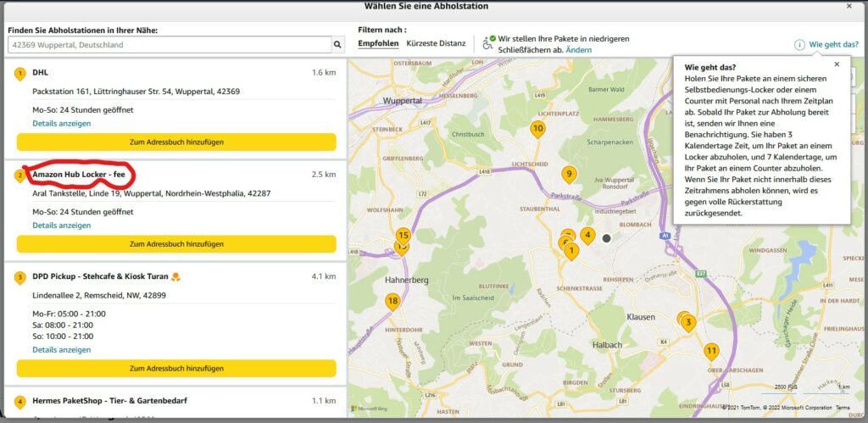Click the number 2 pin beside Amazon Hub Locker
868x423 pixels.
(20, 176)
